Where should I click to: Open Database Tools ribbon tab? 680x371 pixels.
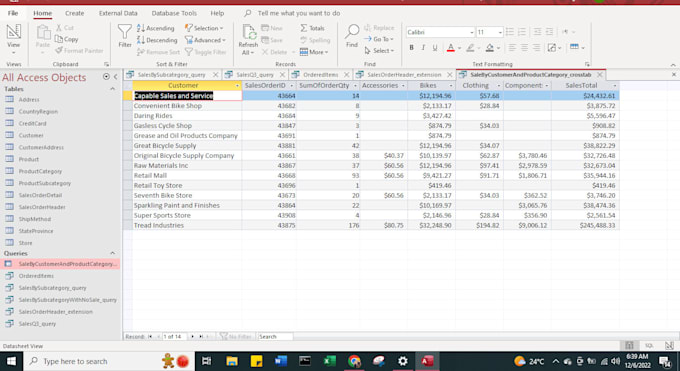pos(174,13)
